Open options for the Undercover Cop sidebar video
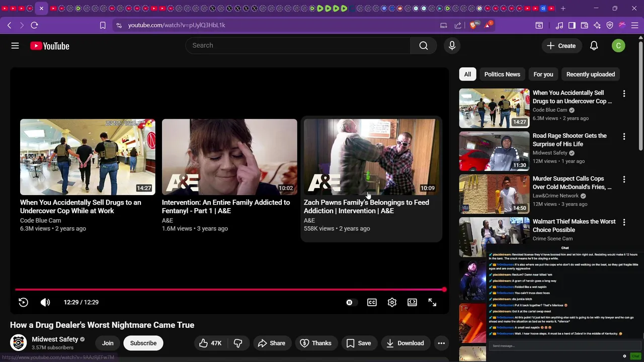 click(x=624, y=94)
